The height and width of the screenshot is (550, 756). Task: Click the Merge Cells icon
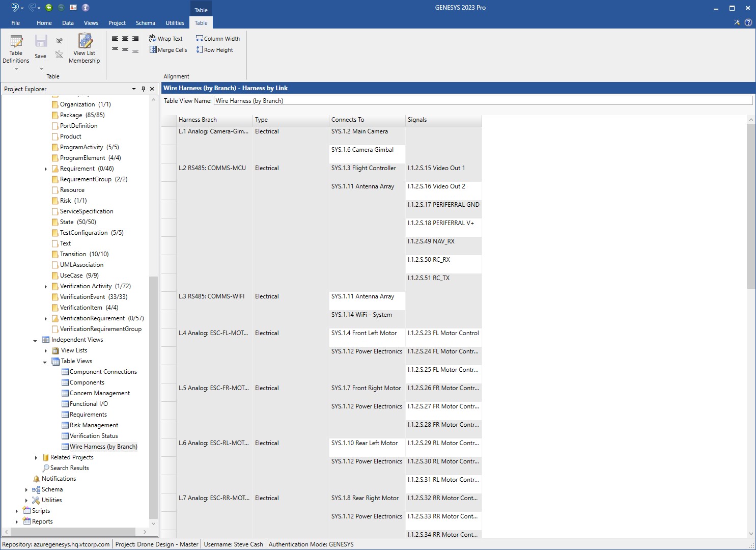[167, 49]
